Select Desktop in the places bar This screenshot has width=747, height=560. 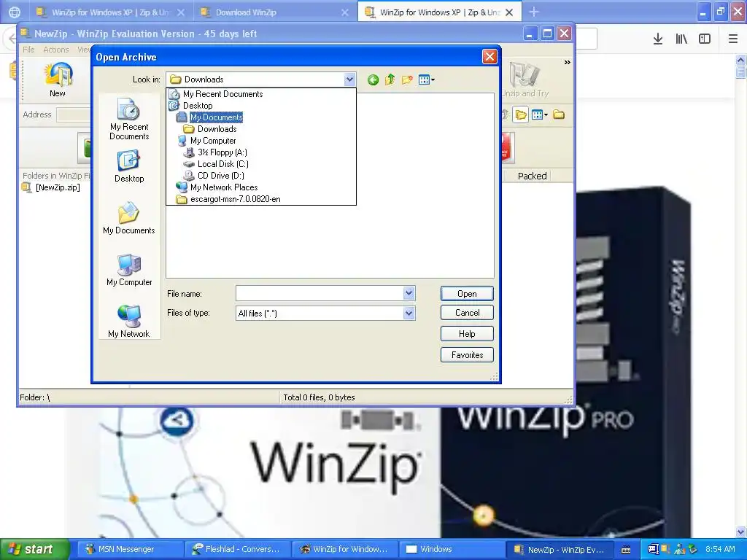129,166
